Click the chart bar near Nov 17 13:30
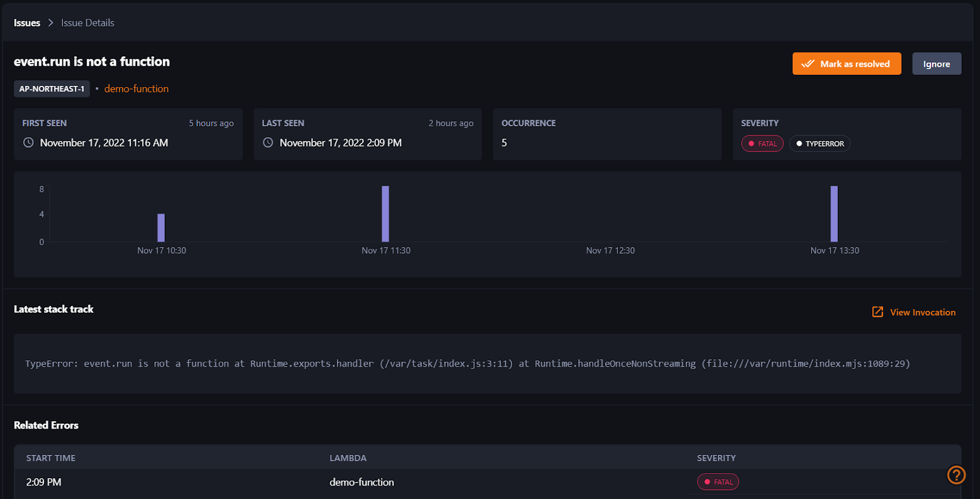This screenshot has height=499, width=980. pyautogui.click(x=834, y=214)
